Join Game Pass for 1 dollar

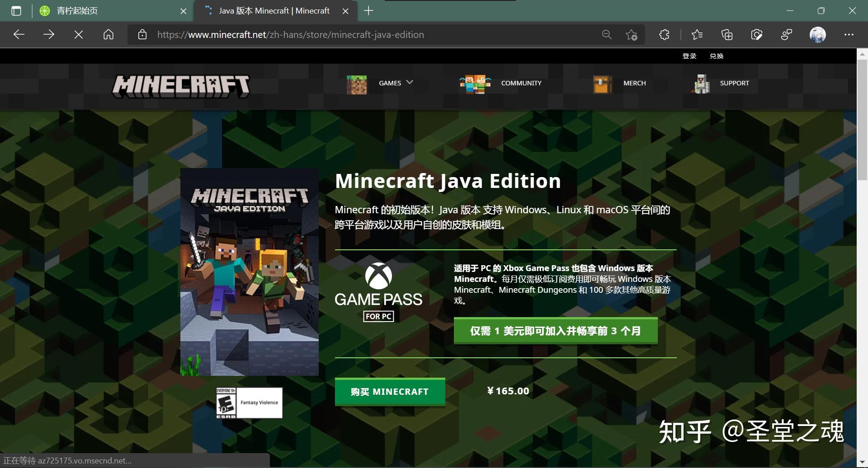point(555,330)
